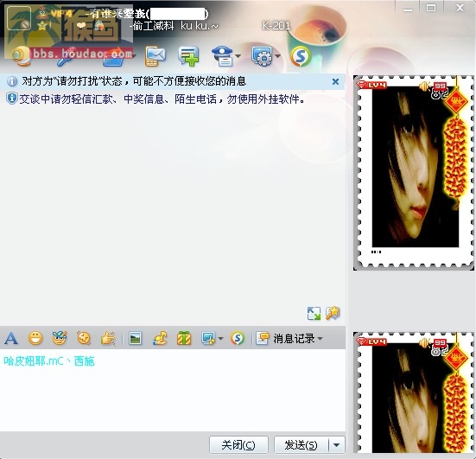Send a gift using the gift-box icon
This screenshot has width=476, height=459.
[184, 338]
